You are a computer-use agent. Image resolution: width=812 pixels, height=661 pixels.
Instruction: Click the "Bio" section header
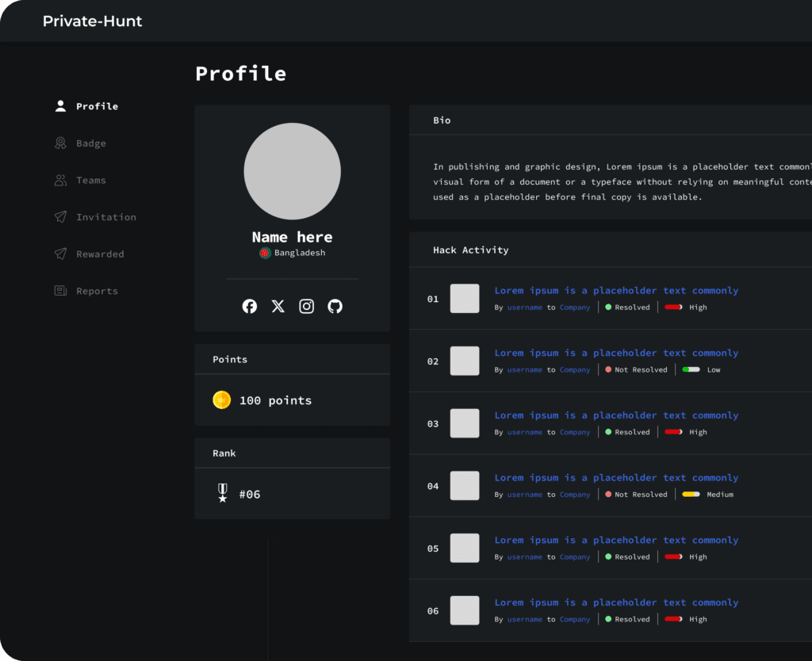pos(442,120)
